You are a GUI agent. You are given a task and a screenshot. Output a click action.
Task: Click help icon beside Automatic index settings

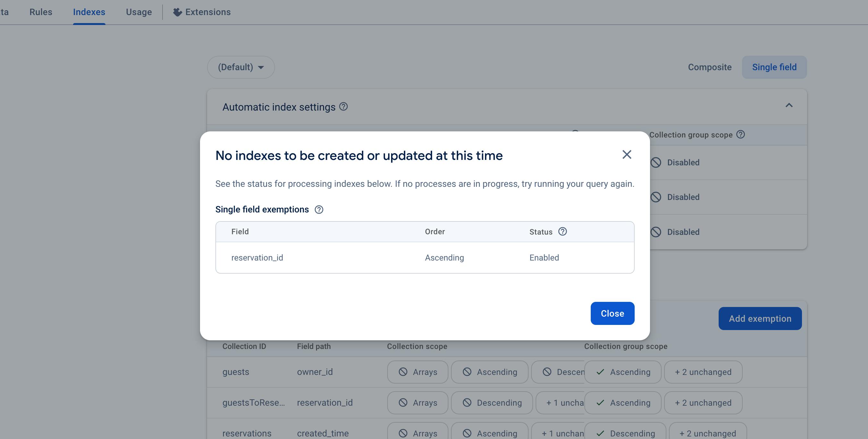(343, 107)
